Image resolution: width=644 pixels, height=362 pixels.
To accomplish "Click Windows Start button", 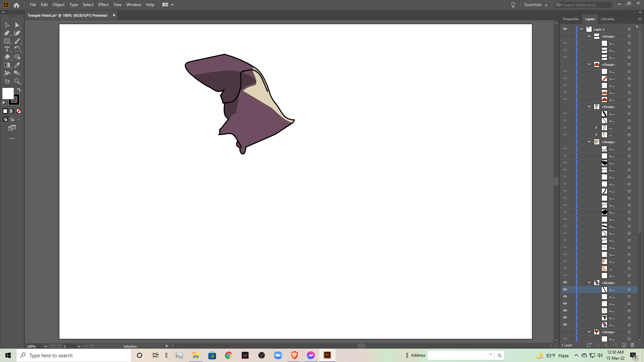I will (8, 355).
